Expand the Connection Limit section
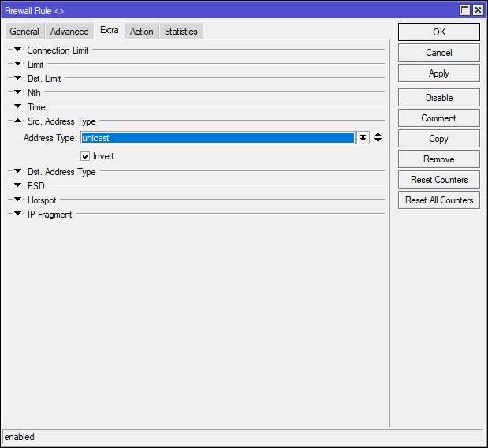This screenshot has height=448, width=488. click(18, 50)
